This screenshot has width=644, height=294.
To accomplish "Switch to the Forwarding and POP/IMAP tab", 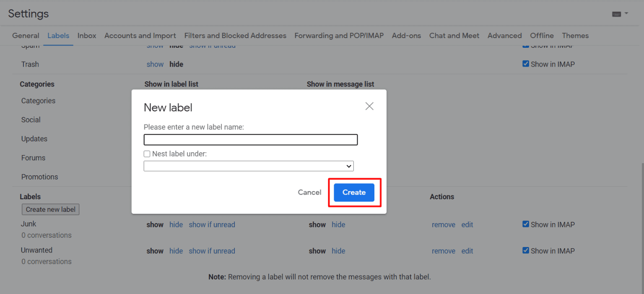I will coord(339,36).
